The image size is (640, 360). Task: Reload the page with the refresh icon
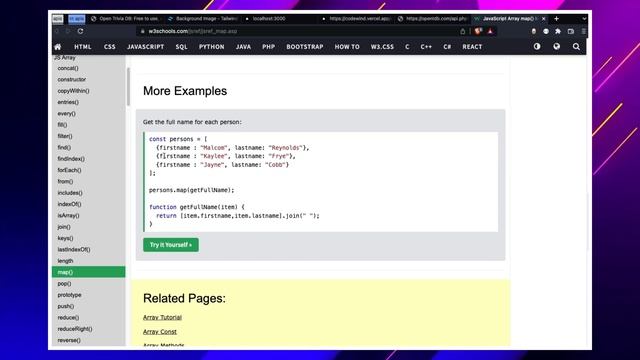80,31
